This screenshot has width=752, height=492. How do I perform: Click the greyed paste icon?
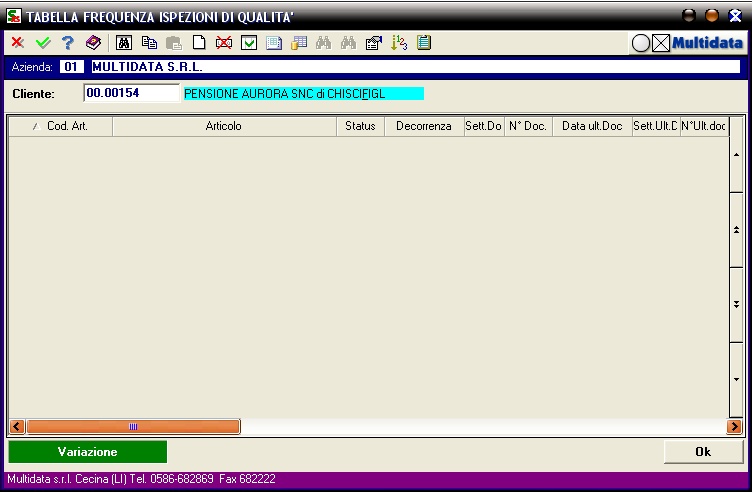click(x=174, y=43)
